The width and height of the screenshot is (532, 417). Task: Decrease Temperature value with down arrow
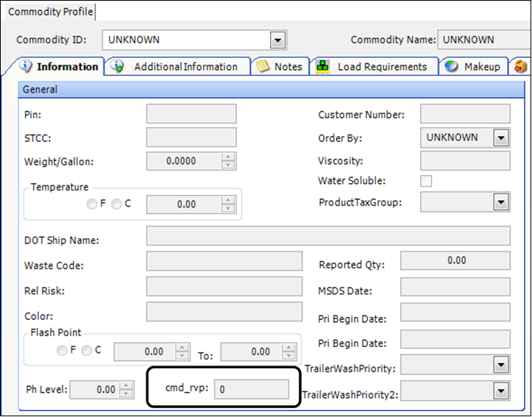tap(228, 208)
